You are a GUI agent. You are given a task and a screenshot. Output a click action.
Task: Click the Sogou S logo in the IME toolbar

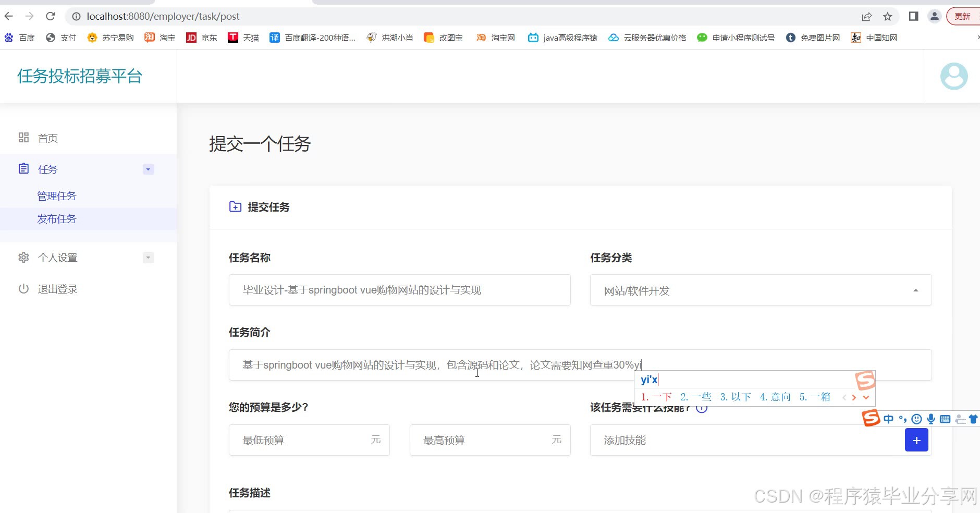pyautogui.click(x=871, y=418)
